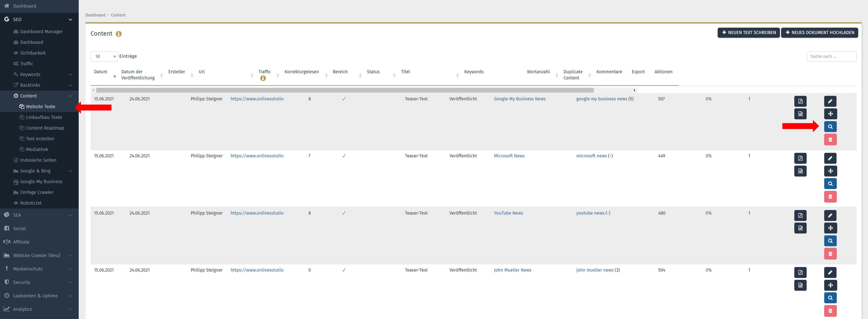The height and width of the screenshot is (319, 868).
Task: Export Google My Business News as PDF
Action: pos(800,101)
